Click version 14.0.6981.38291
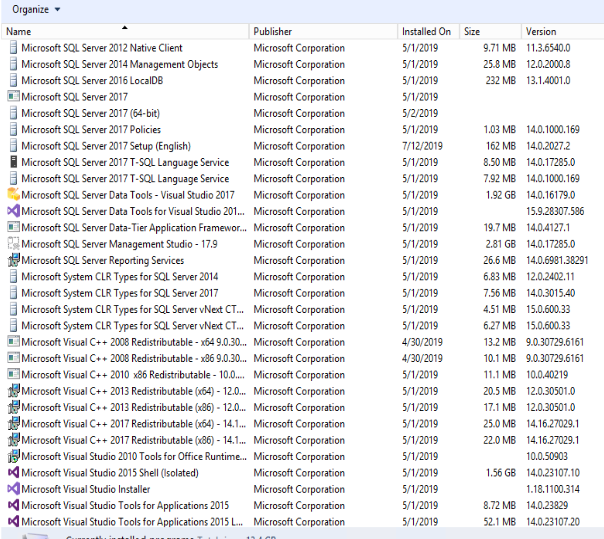The image size is (604, 539). (x=557, y=260)
